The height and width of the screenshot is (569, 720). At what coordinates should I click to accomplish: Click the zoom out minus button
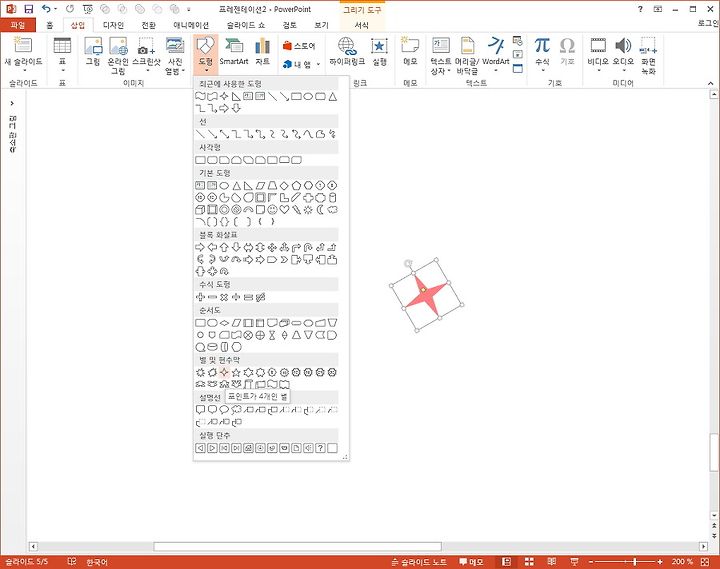(x=591, y=562)
